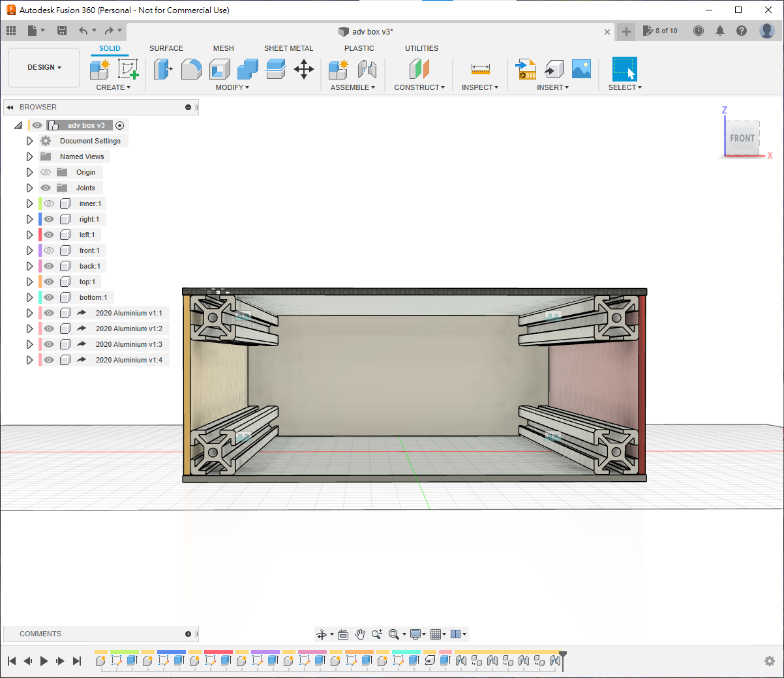Screen dimensions: 784x678
Task: Open the SURFACE tab
Action: coord(166,48)
